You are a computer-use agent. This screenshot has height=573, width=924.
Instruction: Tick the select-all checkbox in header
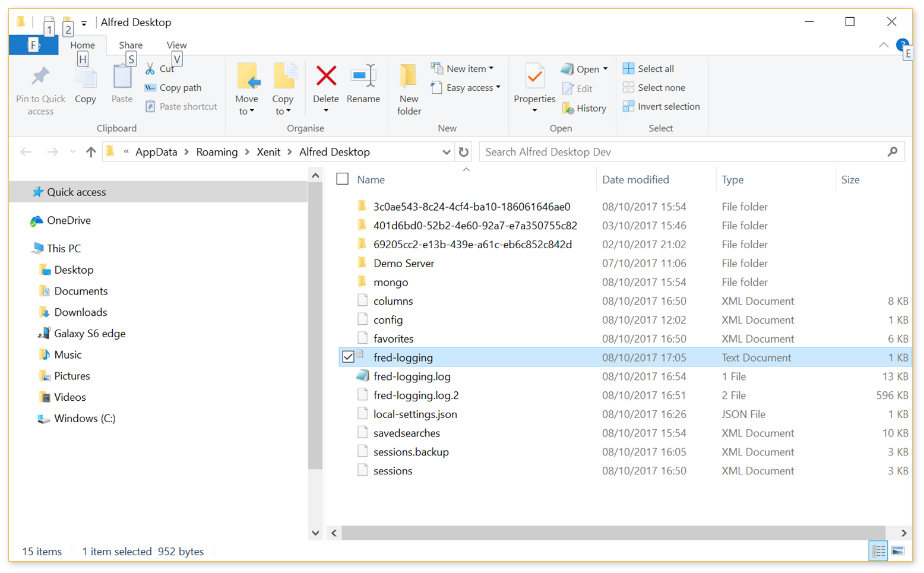pos(343,179)
